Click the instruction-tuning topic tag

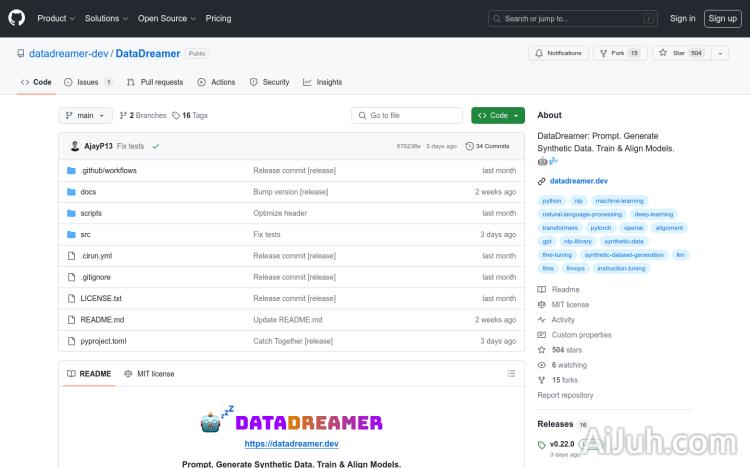coord(621,268)
